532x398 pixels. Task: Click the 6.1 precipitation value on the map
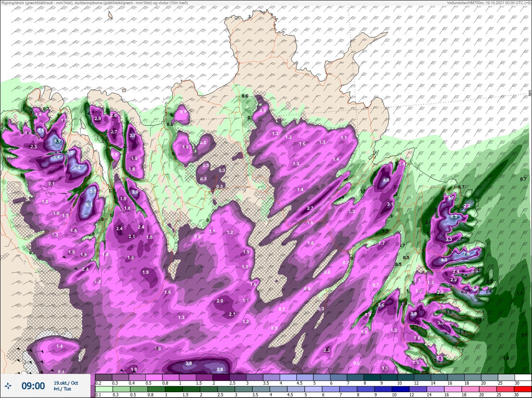click(89, 205)
